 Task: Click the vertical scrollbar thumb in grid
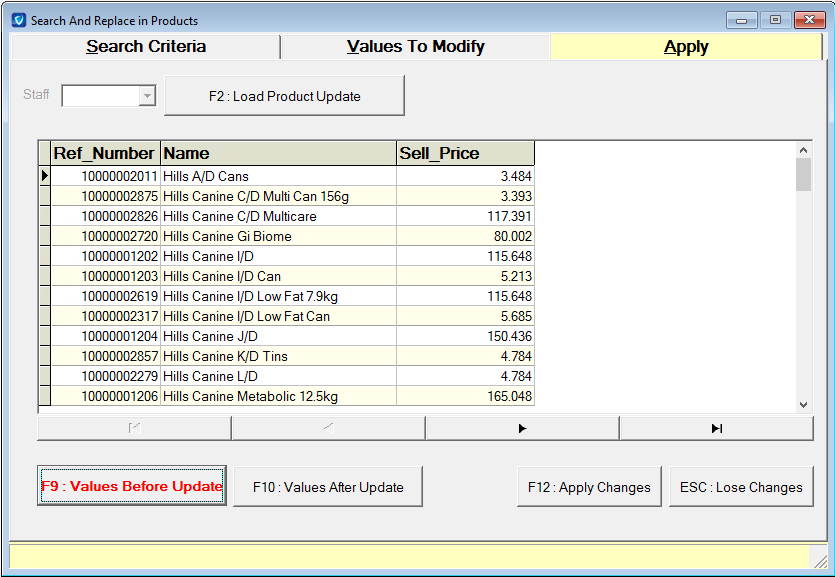point(804,175)
